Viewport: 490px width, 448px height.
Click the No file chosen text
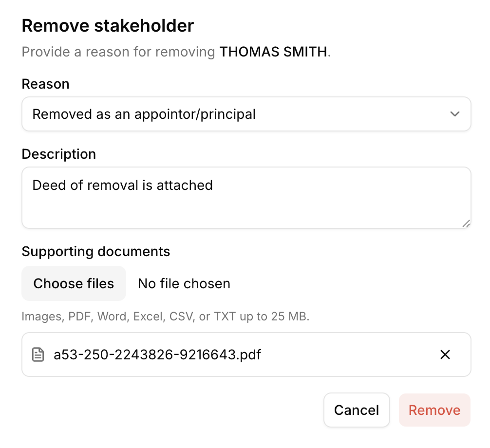(184, 284)
